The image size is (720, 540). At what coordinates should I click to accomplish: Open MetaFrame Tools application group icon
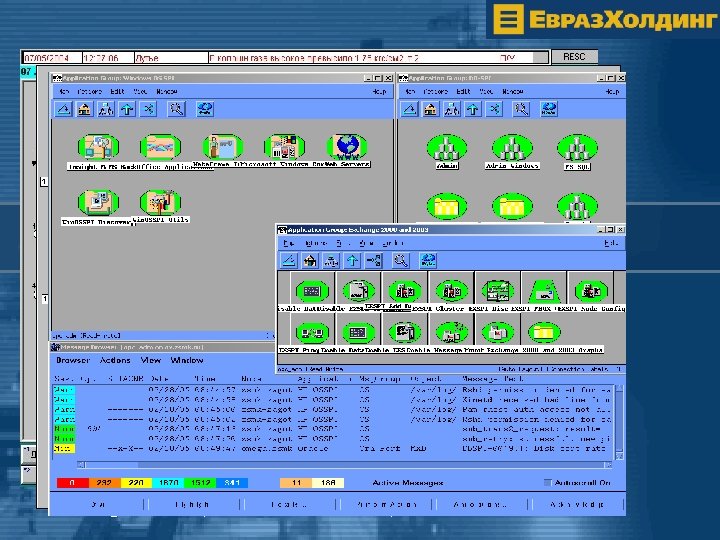223,147
